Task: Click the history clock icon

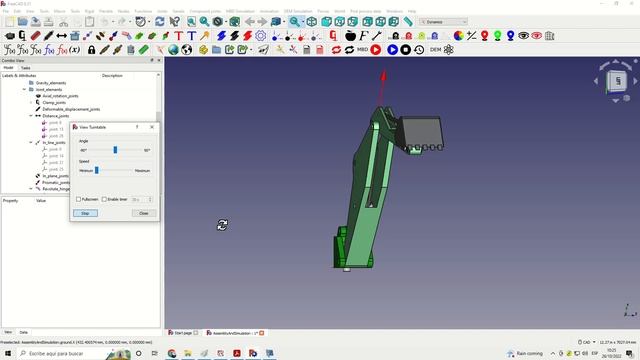Action: click(419, 50)
